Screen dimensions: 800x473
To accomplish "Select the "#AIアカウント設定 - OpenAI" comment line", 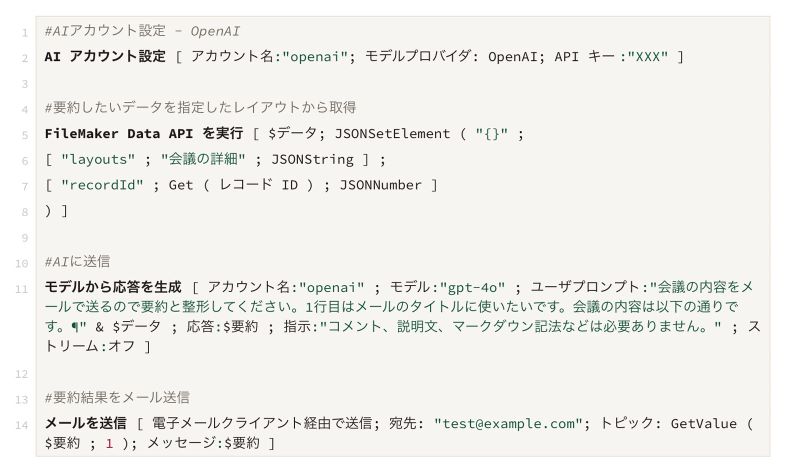I will (142, 31).
